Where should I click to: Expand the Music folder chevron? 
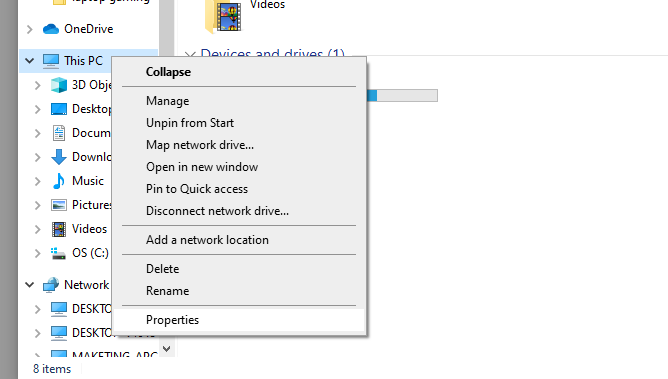37,181
